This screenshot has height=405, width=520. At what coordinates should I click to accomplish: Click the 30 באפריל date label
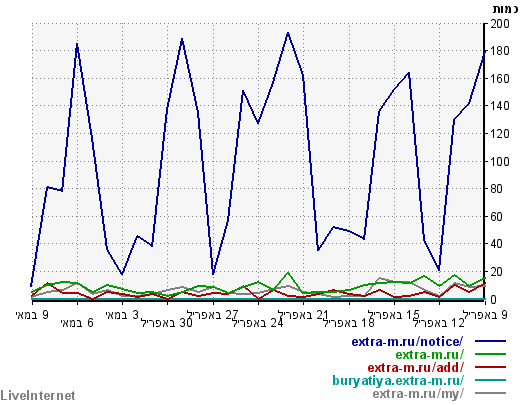coord(167,323)
